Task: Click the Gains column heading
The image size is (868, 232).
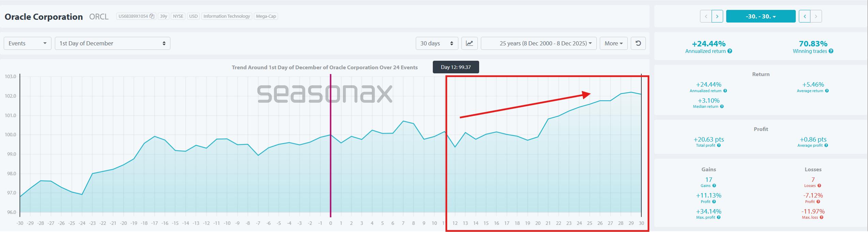Action: point(709,170)
